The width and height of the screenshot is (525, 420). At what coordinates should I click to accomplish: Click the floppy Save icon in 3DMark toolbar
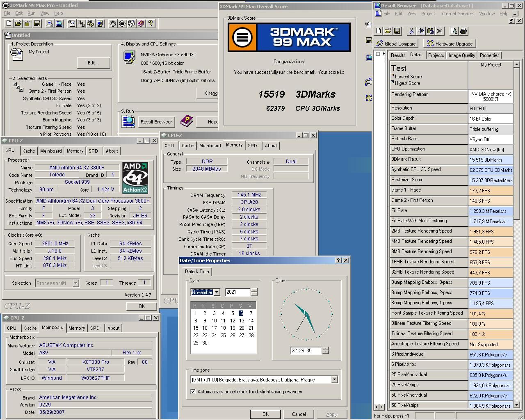pyautogui.click(x=37, y=23)
